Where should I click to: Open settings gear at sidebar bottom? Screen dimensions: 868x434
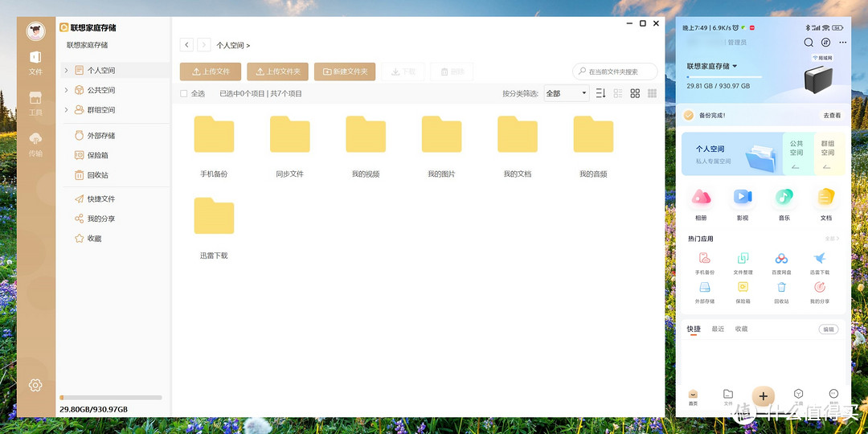(35, 385)
